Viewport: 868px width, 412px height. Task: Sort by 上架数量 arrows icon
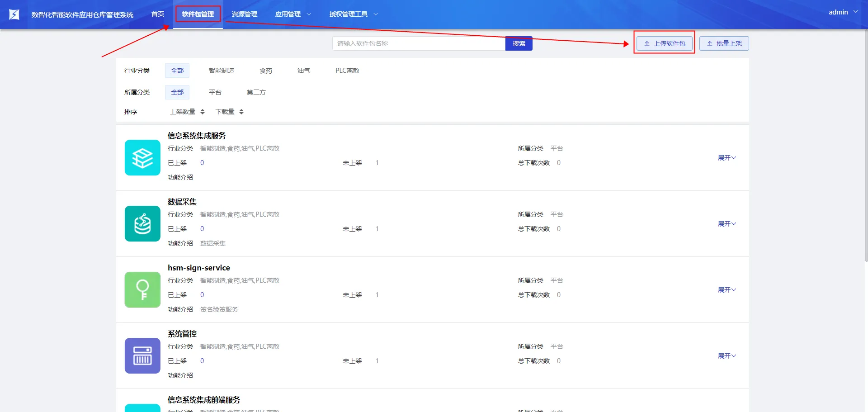(203, 112)
